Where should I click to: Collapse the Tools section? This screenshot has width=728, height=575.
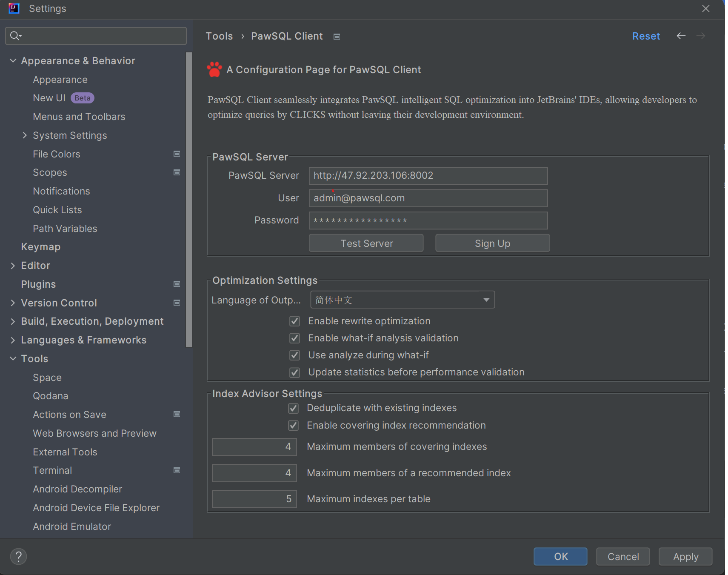coord(12,358)
